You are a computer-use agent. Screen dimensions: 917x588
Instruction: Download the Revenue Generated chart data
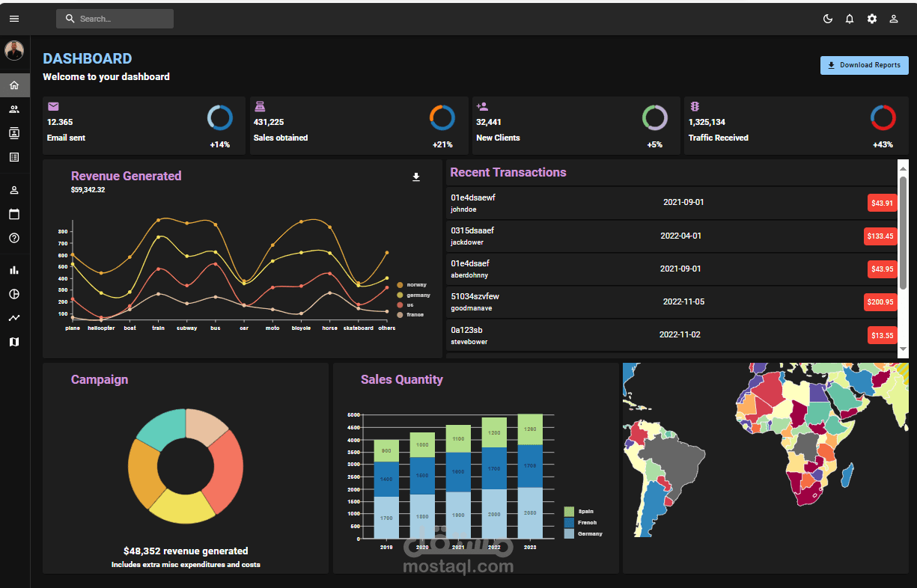pyautogui.click(x=416, y=177)
